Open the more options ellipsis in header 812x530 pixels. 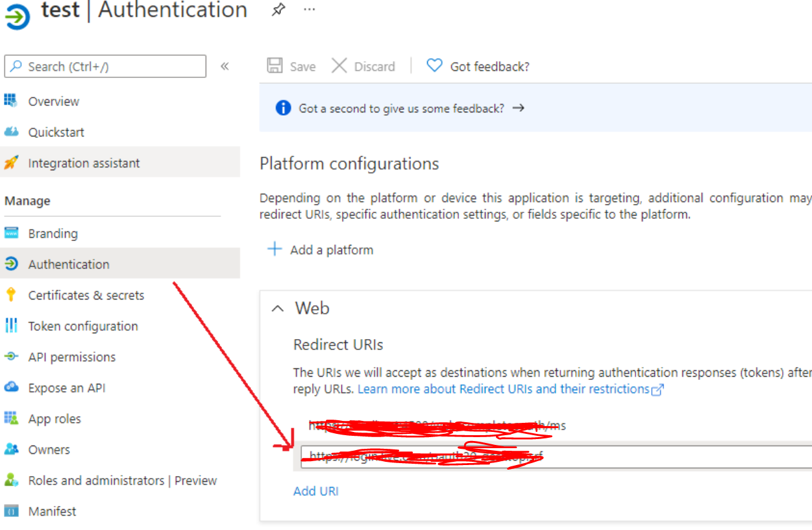coord(310,10)
